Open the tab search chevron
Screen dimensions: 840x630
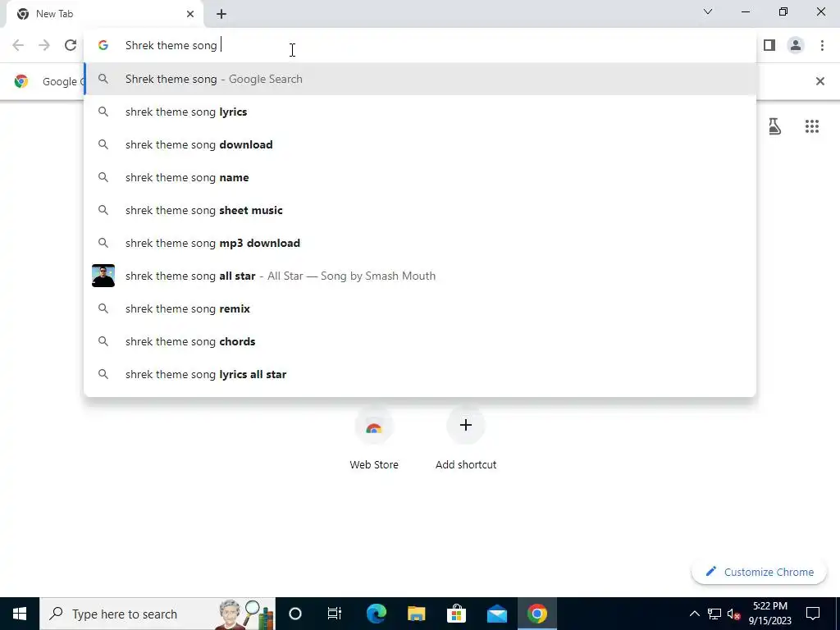708,11
